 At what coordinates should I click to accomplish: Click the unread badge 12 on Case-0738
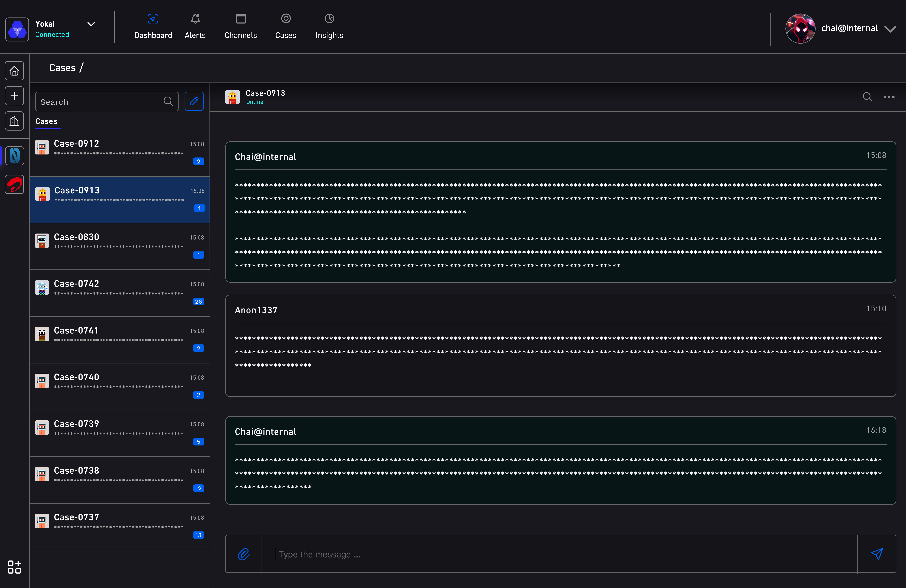(x=198, y=488)
